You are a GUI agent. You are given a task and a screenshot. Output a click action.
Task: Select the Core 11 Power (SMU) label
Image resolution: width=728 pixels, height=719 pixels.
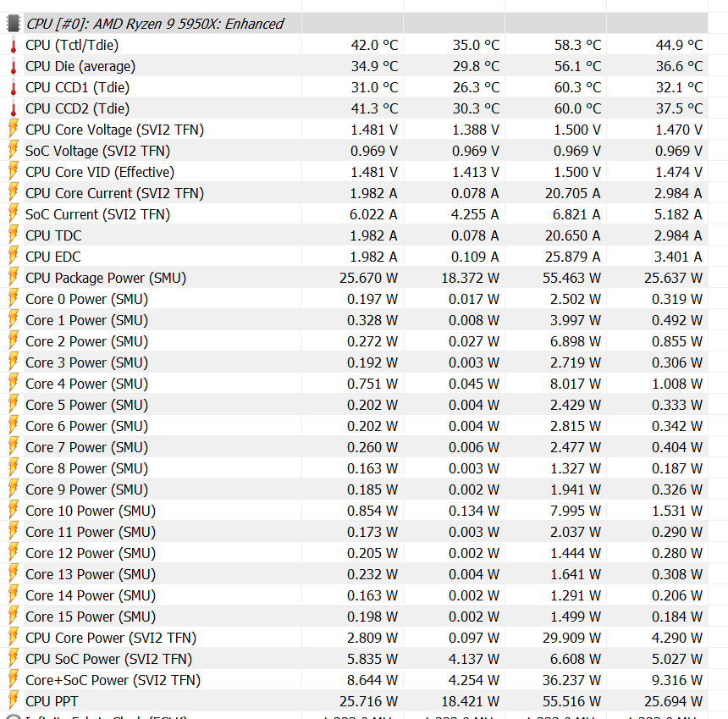click(x=91, y=533)
